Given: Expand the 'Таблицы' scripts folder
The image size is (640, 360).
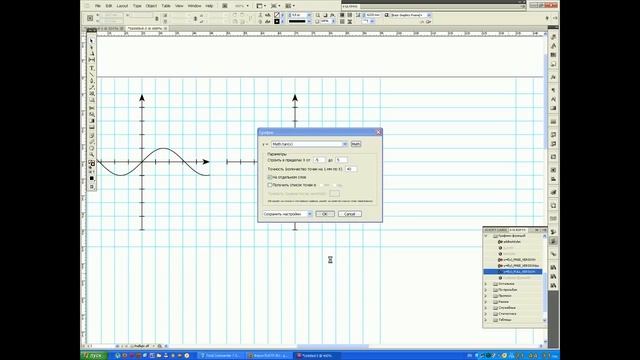Looking at the screenshot, I should pyautogui.click(x=486, y=320).
